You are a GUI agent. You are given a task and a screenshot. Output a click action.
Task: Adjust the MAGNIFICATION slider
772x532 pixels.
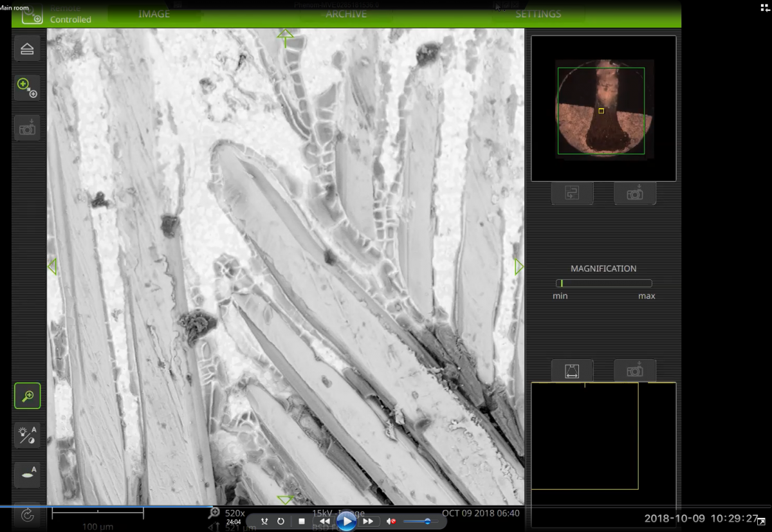pos(603,283)
